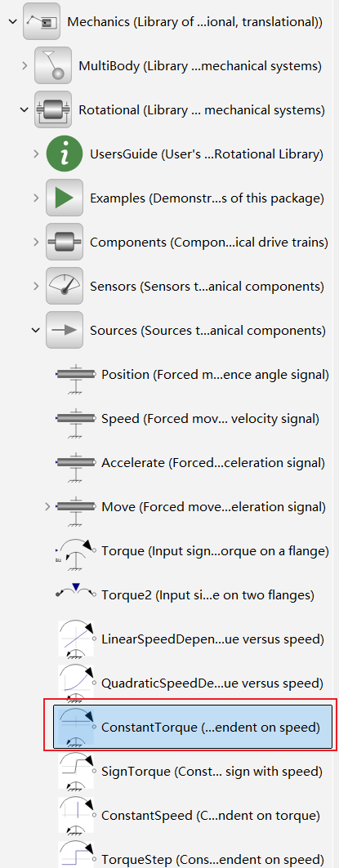The height and width of the screenshot is (868, 339).
Task: Collapse the Rotational library node
Action: pos(24,110)
